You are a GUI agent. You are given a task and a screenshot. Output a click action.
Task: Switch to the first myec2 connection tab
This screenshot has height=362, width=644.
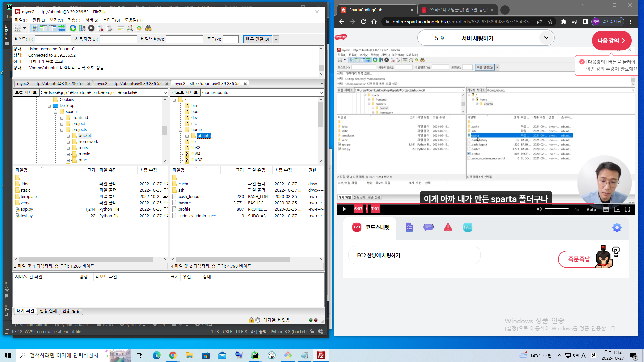(50, 84)
